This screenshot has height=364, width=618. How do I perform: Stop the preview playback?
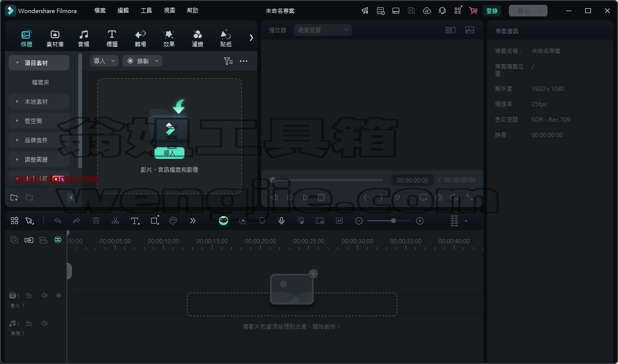click(321, 197)
